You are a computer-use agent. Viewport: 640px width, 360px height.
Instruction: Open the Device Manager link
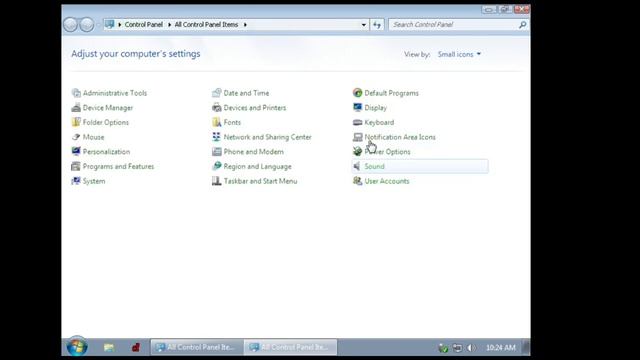click(x=108, y=108)
